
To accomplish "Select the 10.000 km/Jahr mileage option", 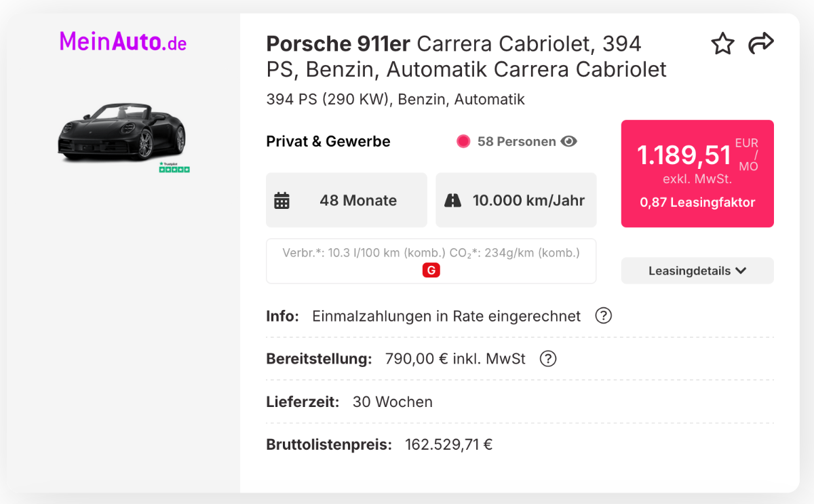I will [516, 200].
